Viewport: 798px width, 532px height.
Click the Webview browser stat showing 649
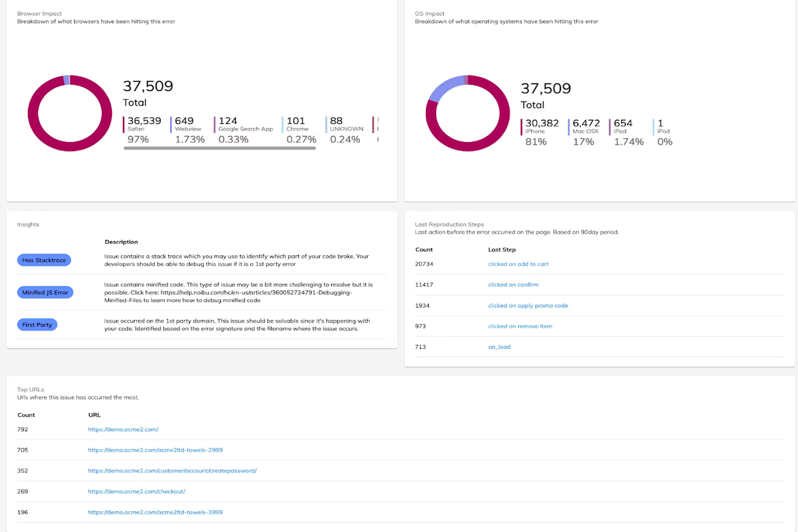187,124
